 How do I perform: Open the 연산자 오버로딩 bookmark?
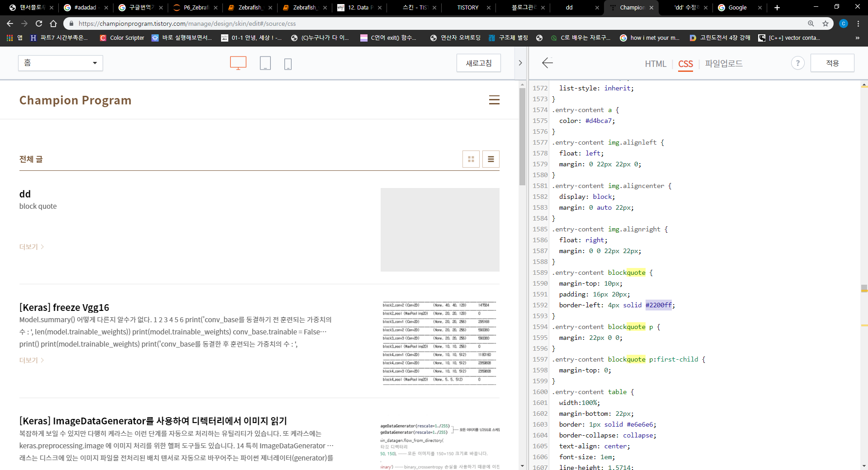pyautogui.click(x=455, y=38)
